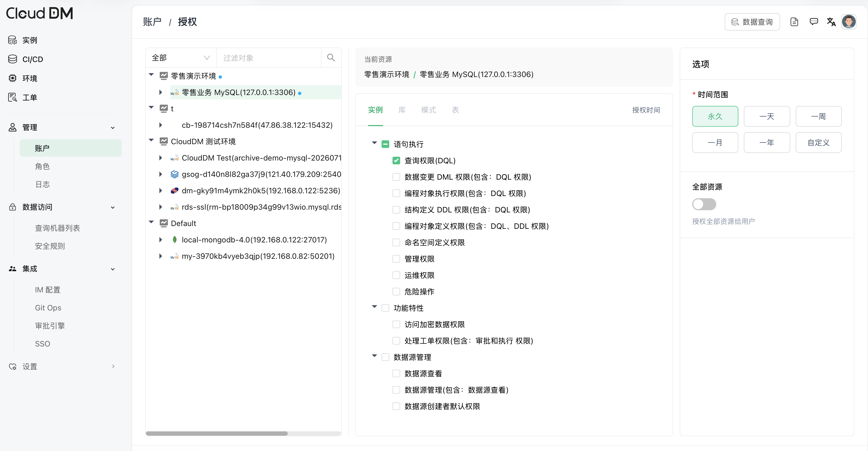This screenshot has height=451, width=868.
Task: Click the Default environment icon
Action: point(164,223)
